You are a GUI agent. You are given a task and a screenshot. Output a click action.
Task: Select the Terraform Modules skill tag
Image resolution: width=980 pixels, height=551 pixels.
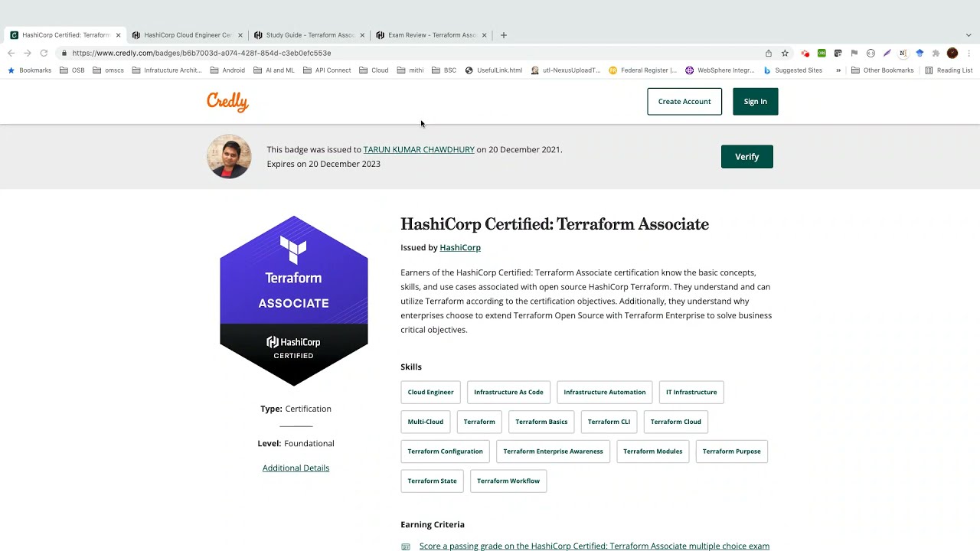(652, 452)
